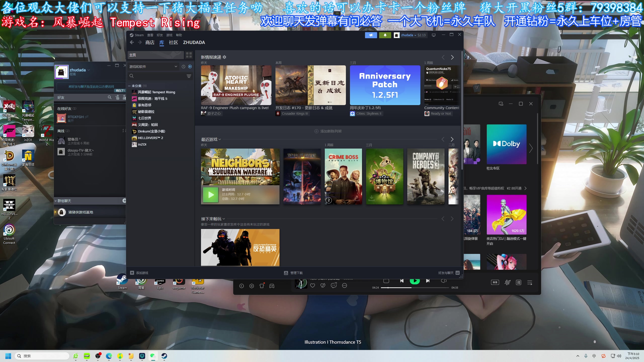Dismiss hint with 明白了! button

pos(120,90)
